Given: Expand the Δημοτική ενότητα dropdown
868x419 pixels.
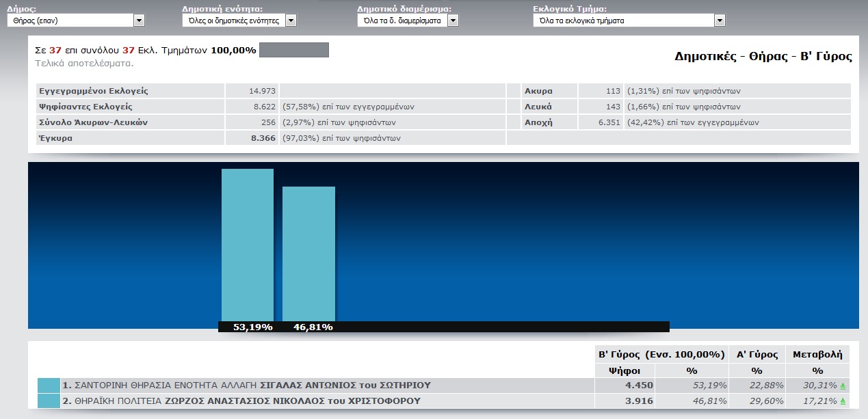Looking at the screenshot, I should click(291, 21).
